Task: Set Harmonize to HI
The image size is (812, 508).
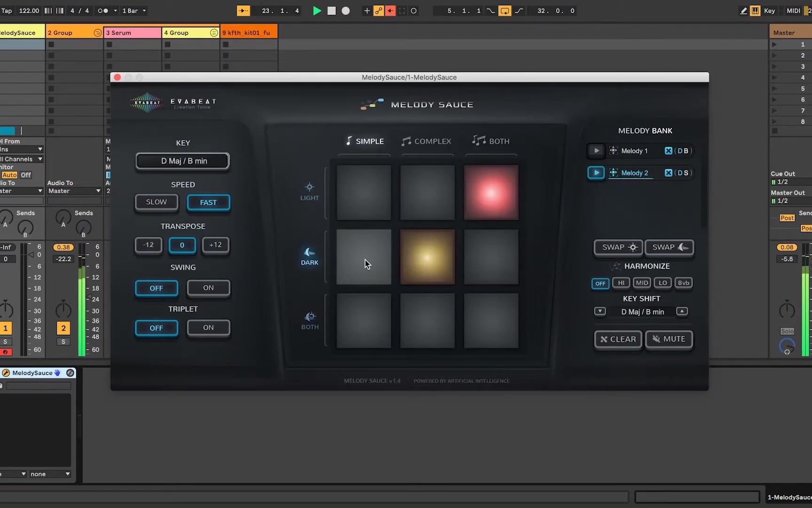Action: pyautogui.click(x=621, y=283)
